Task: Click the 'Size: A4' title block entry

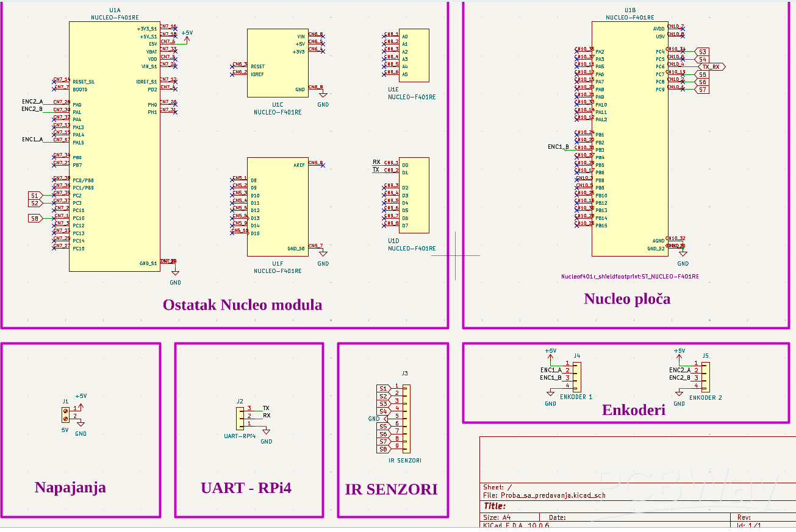Action: click(497, 517)
